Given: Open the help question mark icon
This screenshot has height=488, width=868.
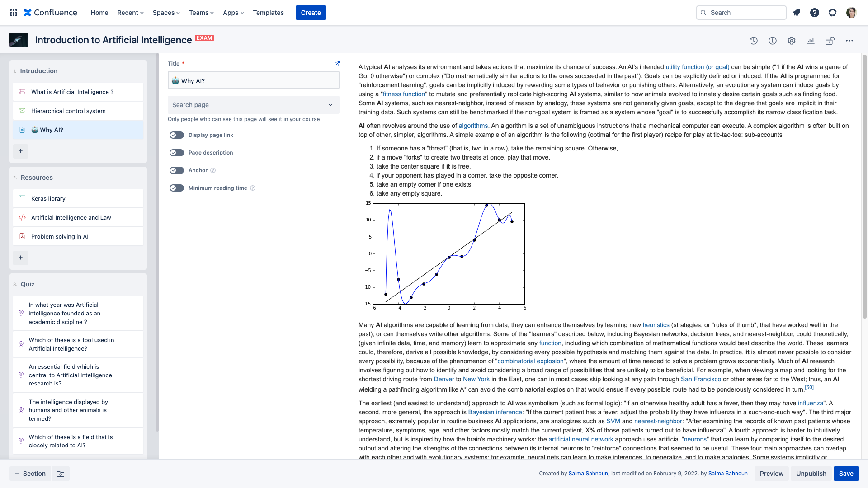Looking at the screenshot, I should tap(815, 13).
